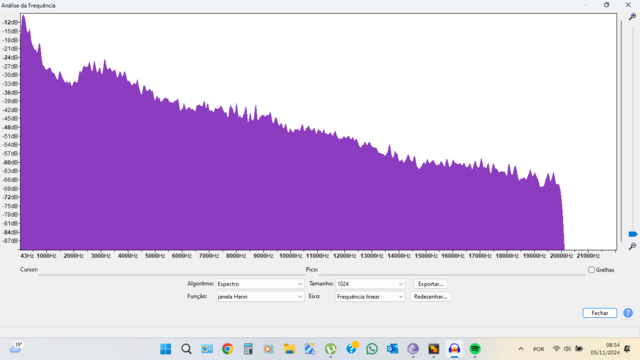Screen dimensions: 640x360
Task: Open Google Chrome from the taskbar
Action: [x=227, y=349]
